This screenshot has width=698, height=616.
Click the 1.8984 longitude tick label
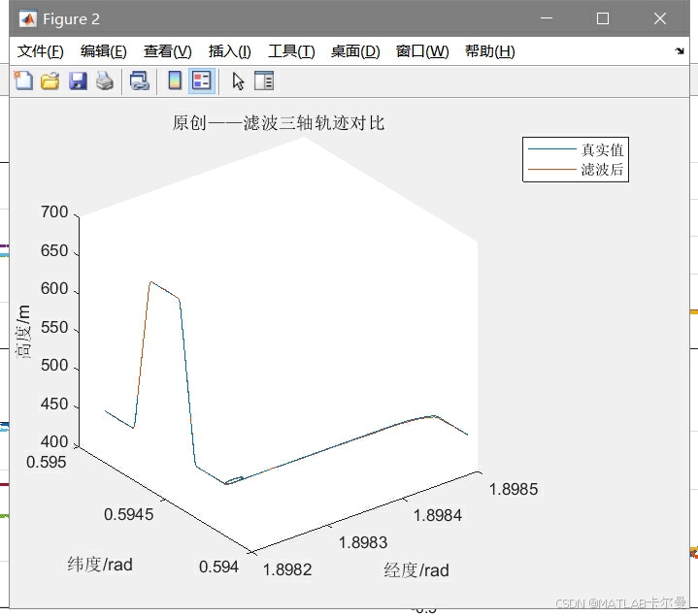click(x=438, y=515)
